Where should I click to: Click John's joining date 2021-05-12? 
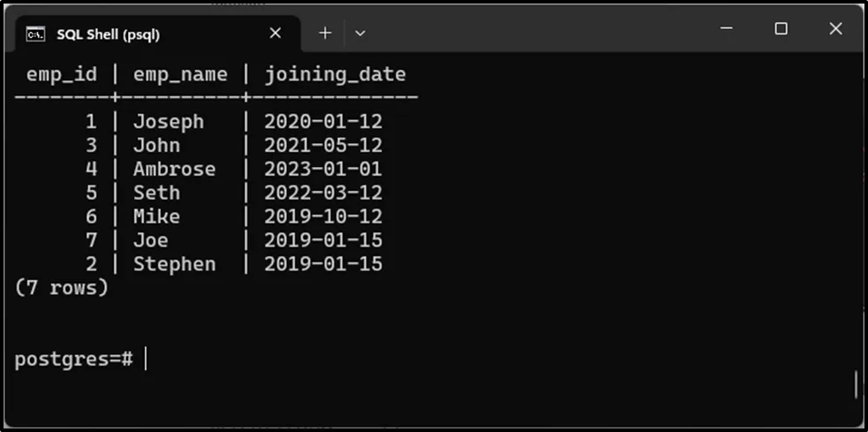click(x=323, y=145)
